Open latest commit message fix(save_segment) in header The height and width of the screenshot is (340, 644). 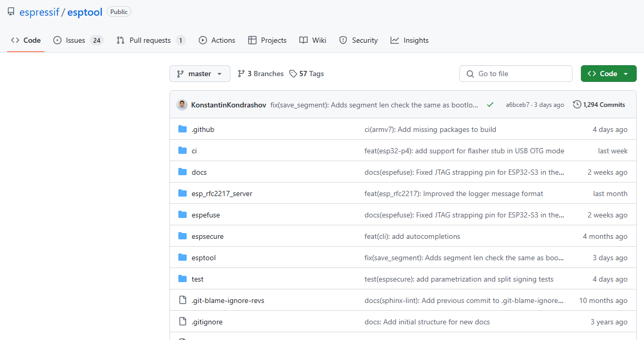[x=374, y=105]
